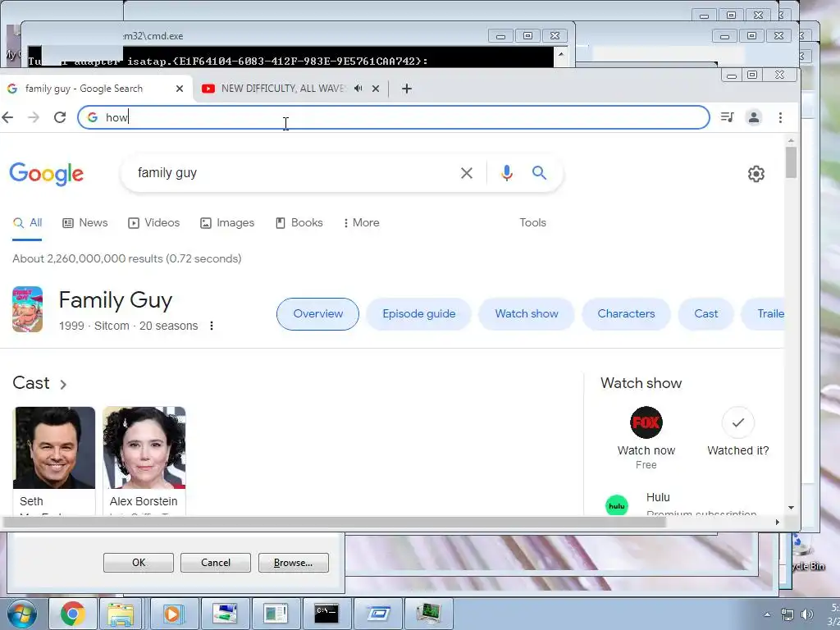
Task: Switch to the cmd console taskbar icon
Action: 326,614
